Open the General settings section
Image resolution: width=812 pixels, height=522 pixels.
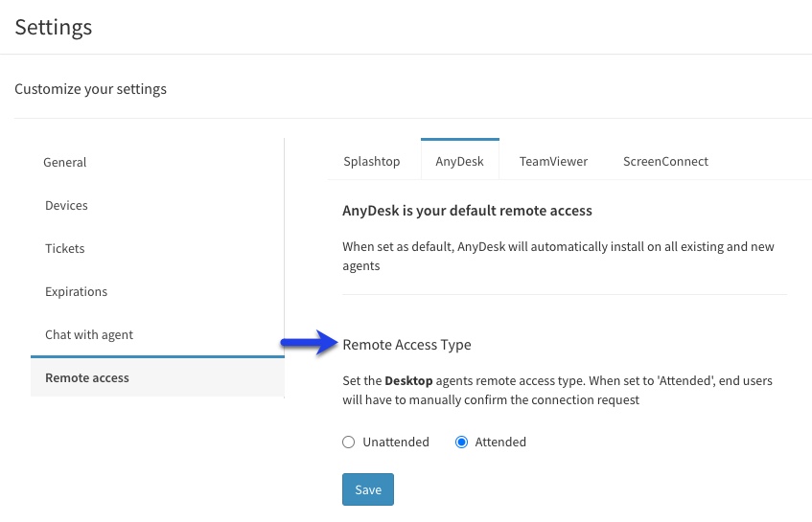pyautogui.click(x=65, y=163)
